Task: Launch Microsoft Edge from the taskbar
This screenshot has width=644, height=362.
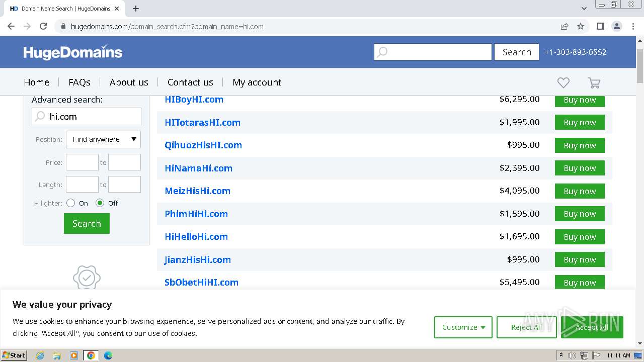Action: tap(108, 355)
